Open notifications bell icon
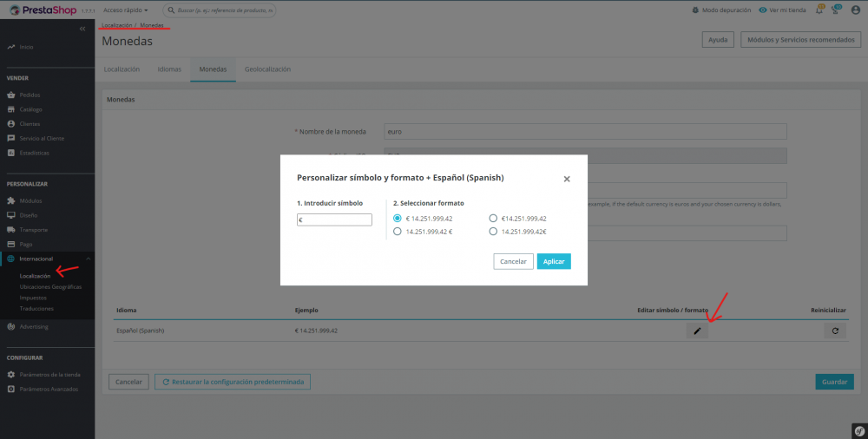868x439 pixels. 819,10
